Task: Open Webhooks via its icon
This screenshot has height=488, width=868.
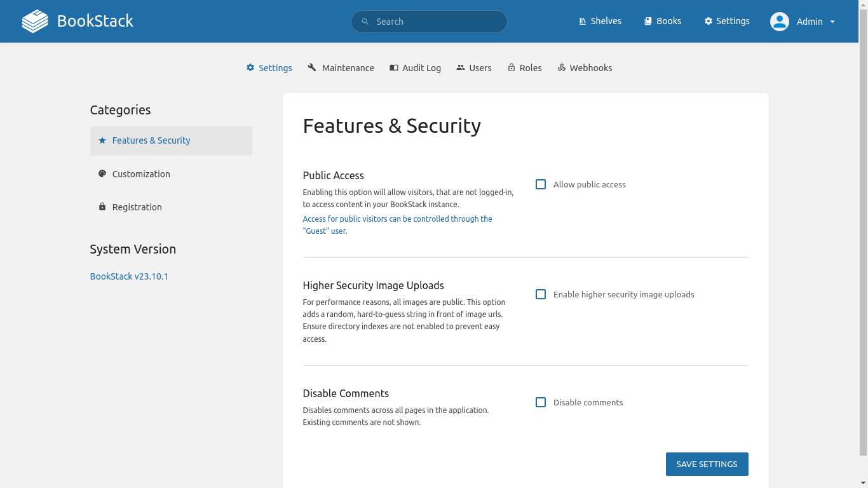Action: click(x=562, y=67)
